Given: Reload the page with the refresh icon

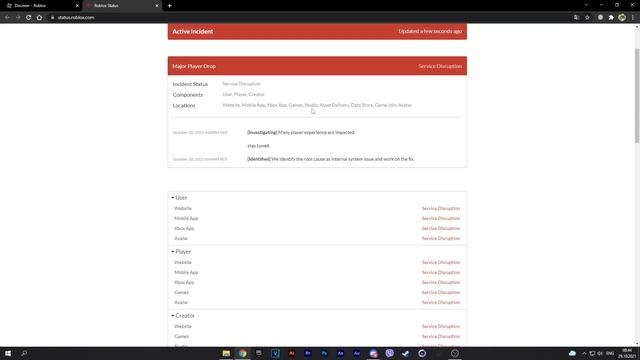Looking at the screenshot, I should (x=29, y=18).
